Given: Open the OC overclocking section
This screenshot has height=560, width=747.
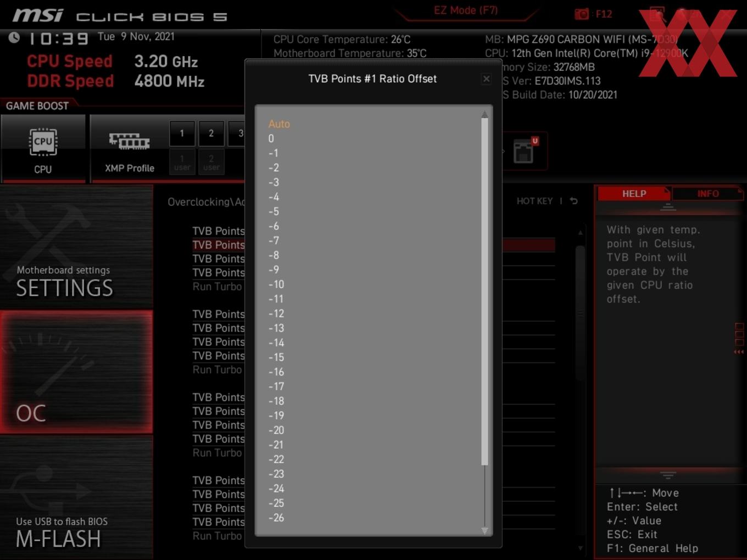Looking at the screenshot, I should (76, 372).
